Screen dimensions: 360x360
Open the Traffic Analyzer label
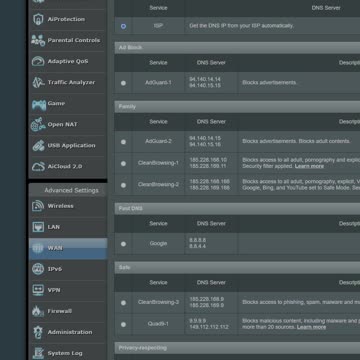coord(71,82)
